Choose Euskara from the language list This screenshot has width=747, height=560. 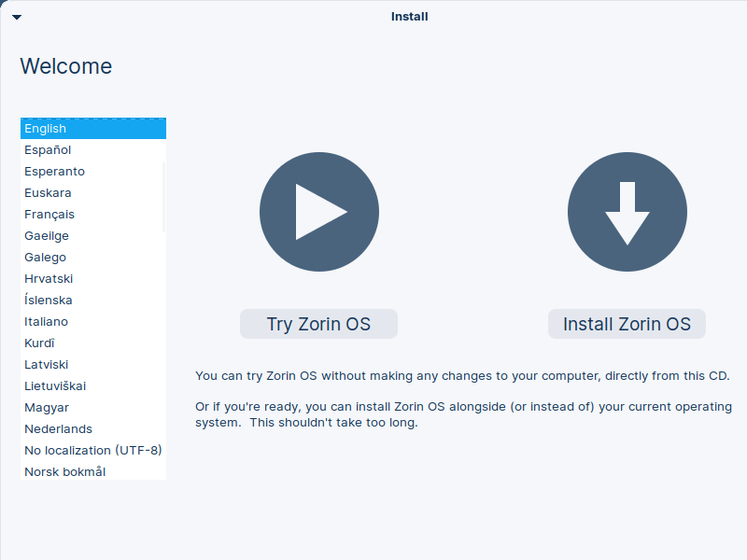pyautogui.click(x=93, y=193)
